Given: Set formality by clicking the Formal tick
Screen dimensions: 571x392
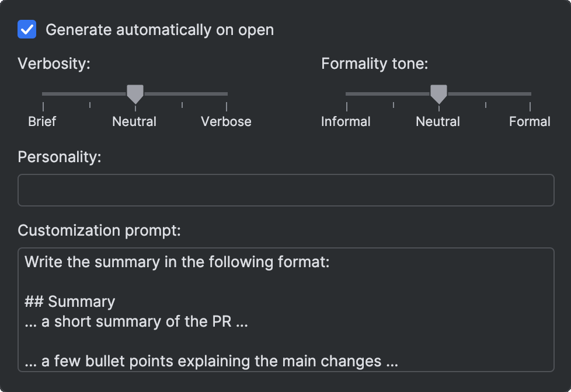Looking at the screenshot, I should pos(530,105).
